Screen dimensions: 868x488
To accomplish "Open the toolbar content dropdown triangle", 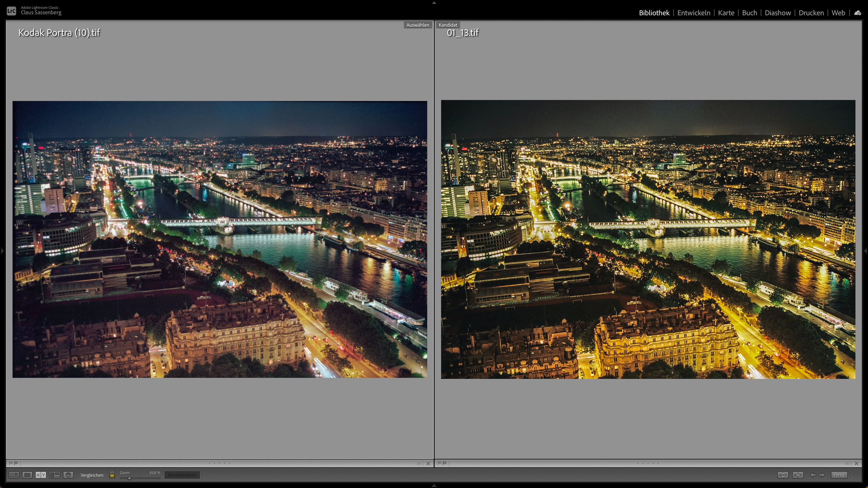I will click(x=856, y=475).
